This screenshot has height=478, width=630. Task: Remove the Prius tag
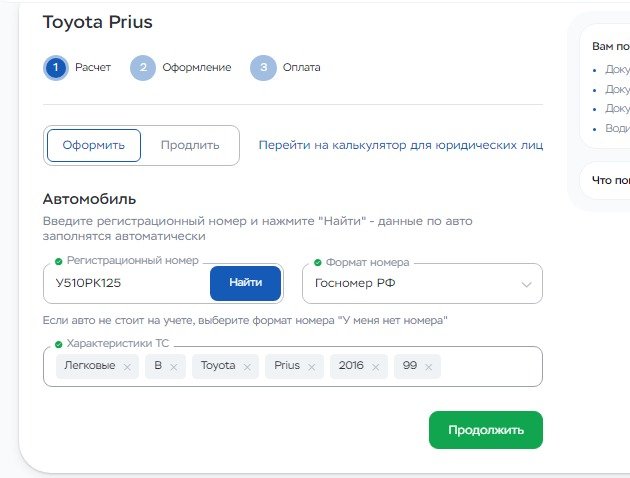pos(311,367)
